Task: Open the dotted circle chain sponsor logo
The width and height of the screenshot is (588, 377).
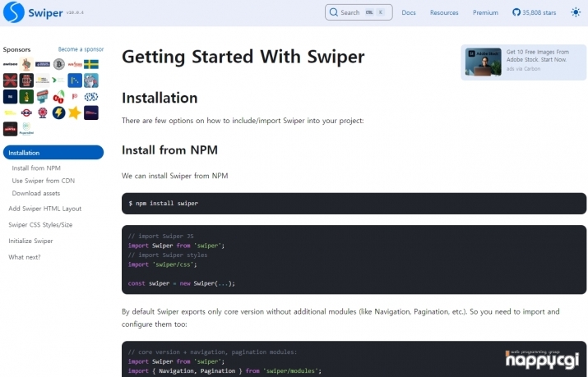Action: click(91, 97)
